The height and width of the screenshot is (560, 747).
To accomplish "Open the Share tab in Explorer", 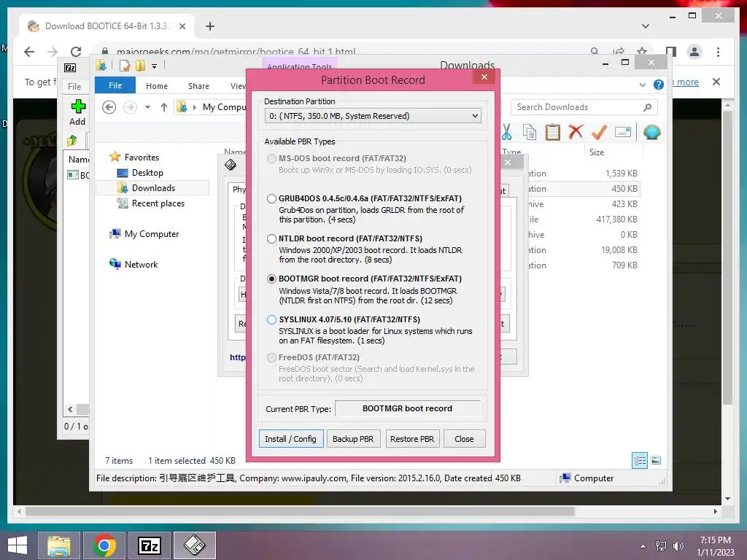I will pyautogui.click(x=198, y=86).
